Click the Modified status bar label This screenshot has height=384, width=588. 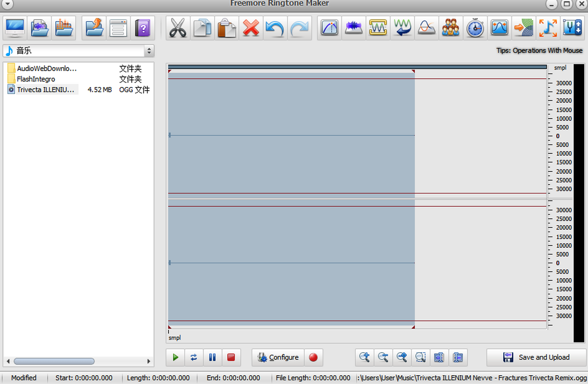coord(24,378)
